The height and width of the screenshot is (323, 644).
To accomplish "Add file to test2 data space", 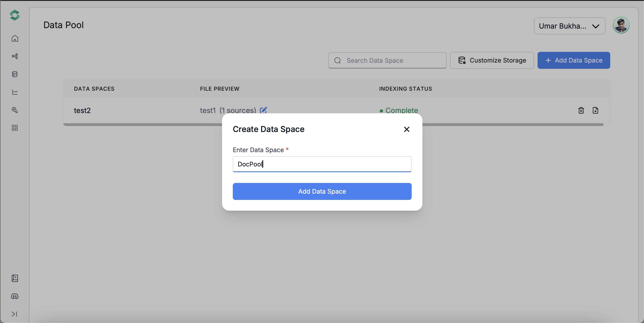I will (595, 110).
